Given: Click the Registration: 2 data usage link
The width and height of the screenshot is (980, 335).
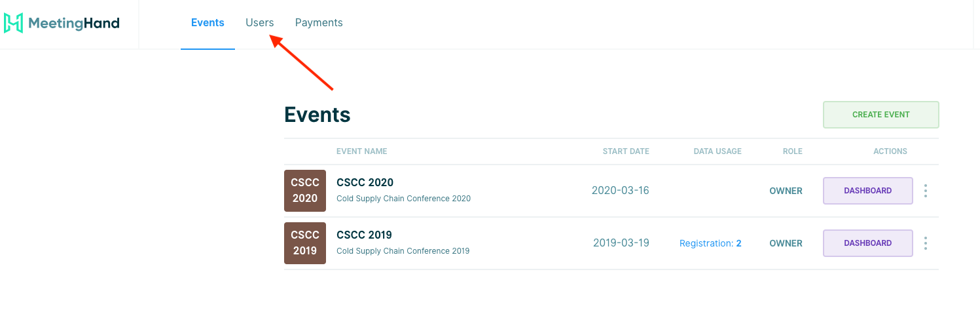Looking at the screenshot, I should pyautogui.click(x=710, y=243).
